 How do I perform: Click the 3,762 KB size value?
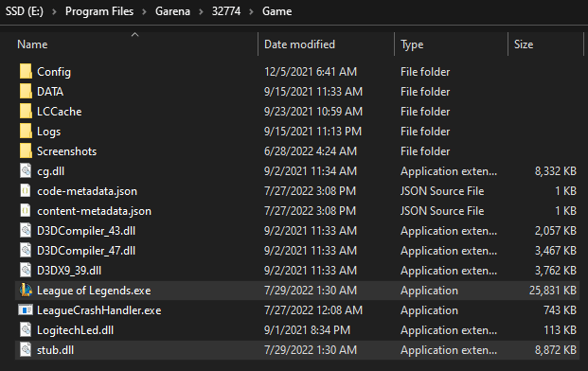click(x=556, y=271)
